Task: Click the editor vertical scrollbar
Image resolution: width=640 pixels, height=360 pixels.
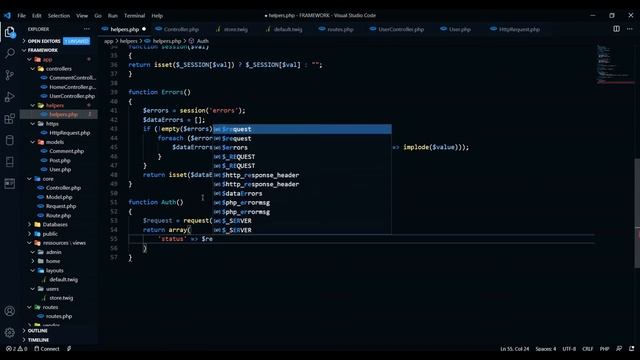Action: tap(637, 212)
